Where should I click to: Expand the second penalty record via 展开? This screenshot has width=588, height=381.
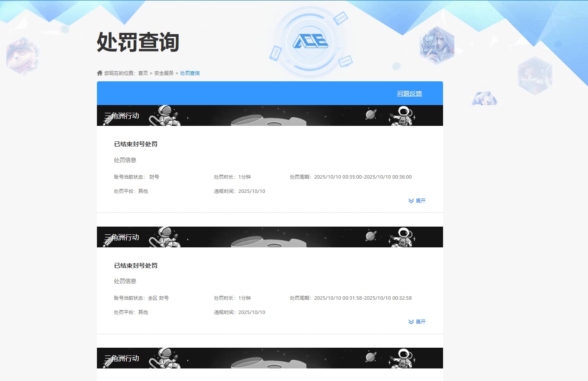[x=421, y=321]
